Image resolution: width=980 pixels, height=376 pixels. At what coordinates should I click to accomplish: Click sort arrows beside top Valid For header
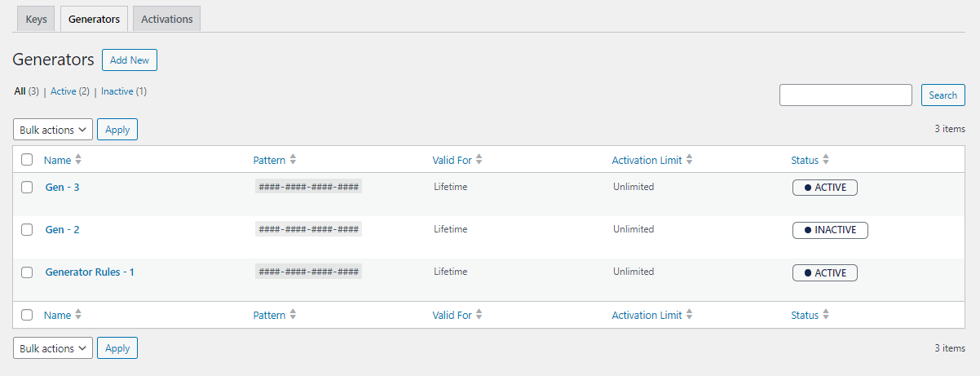click(x=479, y=160)
